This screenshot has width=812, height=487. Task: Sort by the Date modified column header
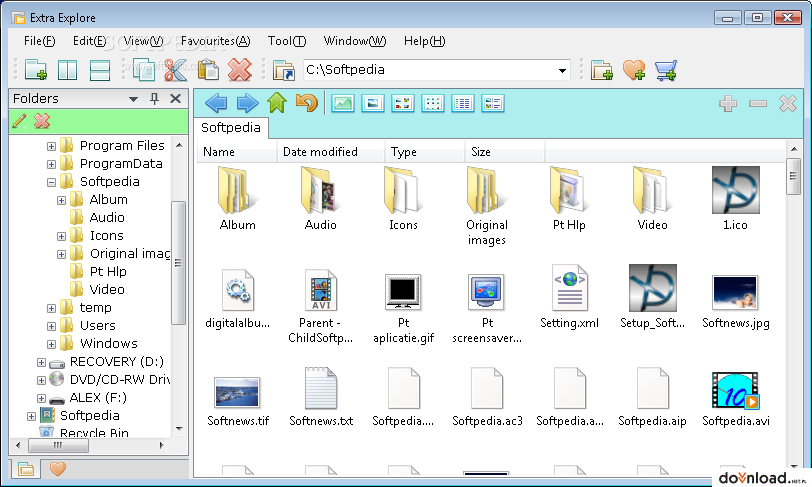pos(331,152)
